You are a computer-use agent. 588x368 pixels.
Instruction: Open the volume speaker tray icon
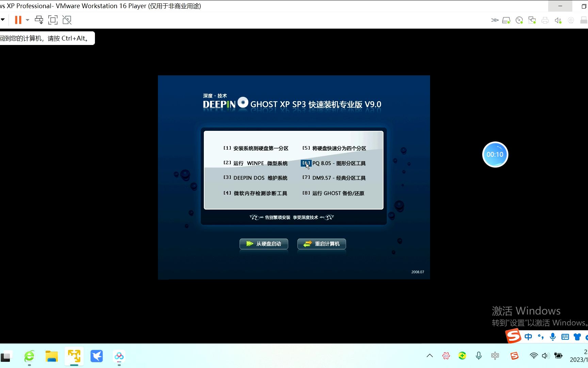pos(545,356)
